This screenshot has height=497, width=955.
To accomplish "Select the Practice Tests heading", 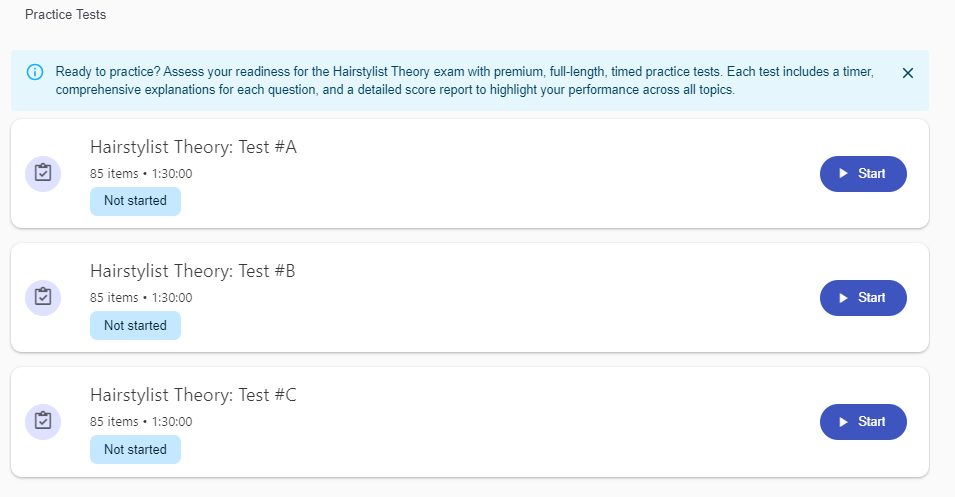I will coord(65,15).
